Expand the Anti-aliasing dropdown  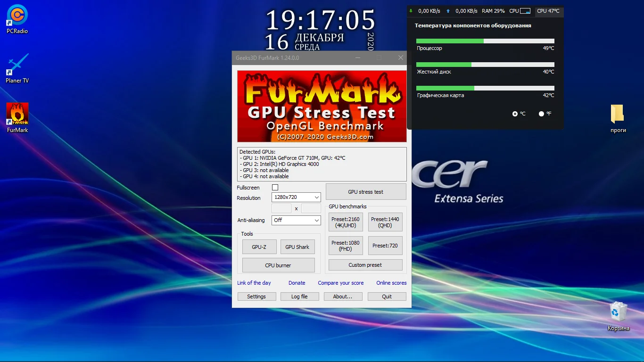[296, 220]
